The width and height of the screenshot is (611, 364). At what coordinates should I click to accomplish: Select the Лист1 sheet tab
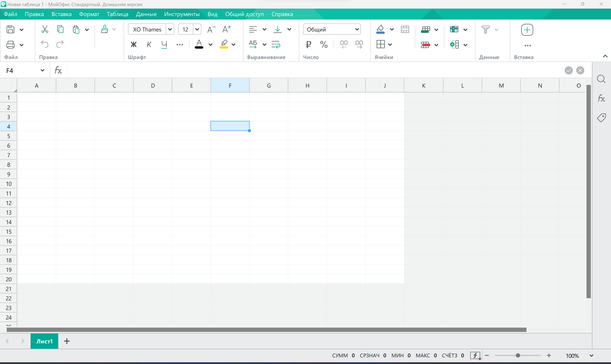pos(44,341)
